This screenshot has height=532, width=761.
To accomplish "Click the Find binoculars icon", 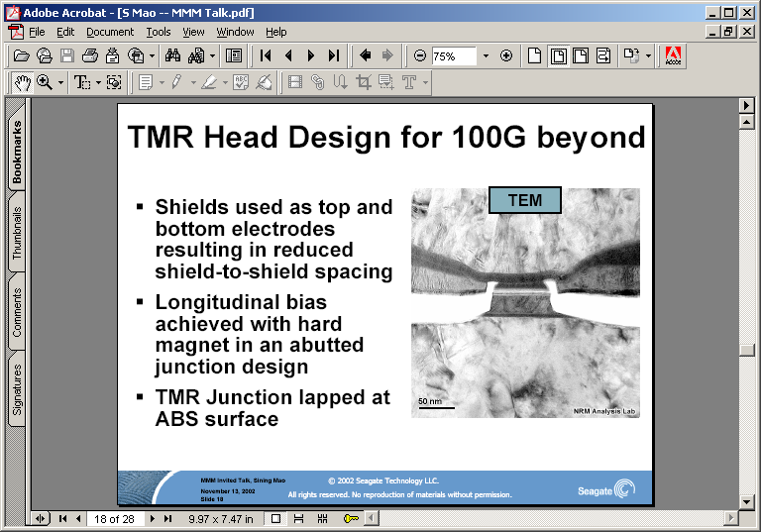I will coord(172,55).
